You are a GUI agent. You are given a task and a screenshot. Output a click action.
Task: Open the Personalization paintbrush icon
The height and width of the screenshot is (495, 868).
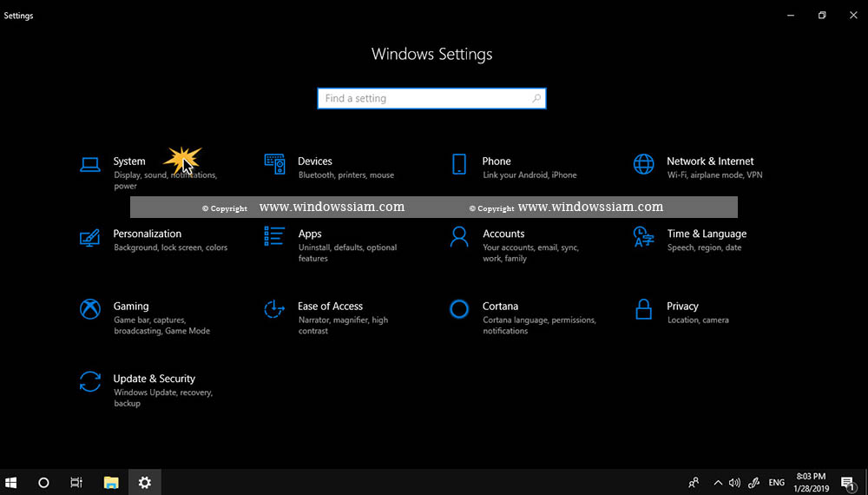(x=89, y=237)
